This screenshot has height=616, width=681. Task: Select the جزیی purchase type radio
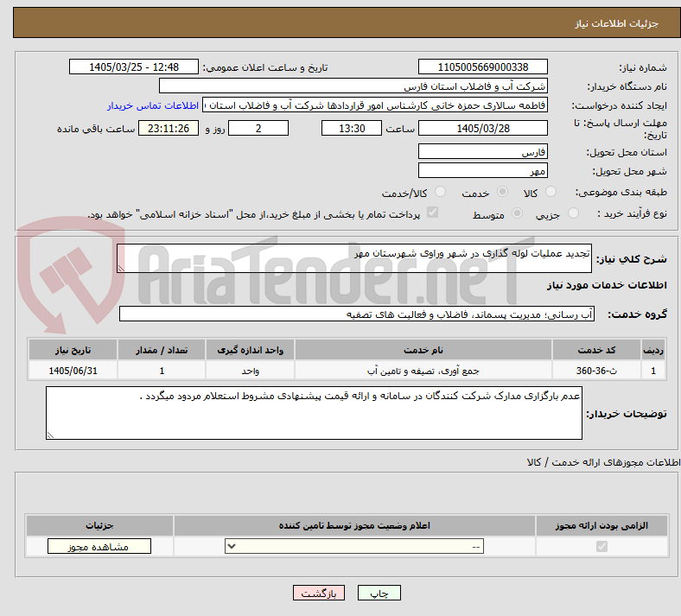(573, 213)
